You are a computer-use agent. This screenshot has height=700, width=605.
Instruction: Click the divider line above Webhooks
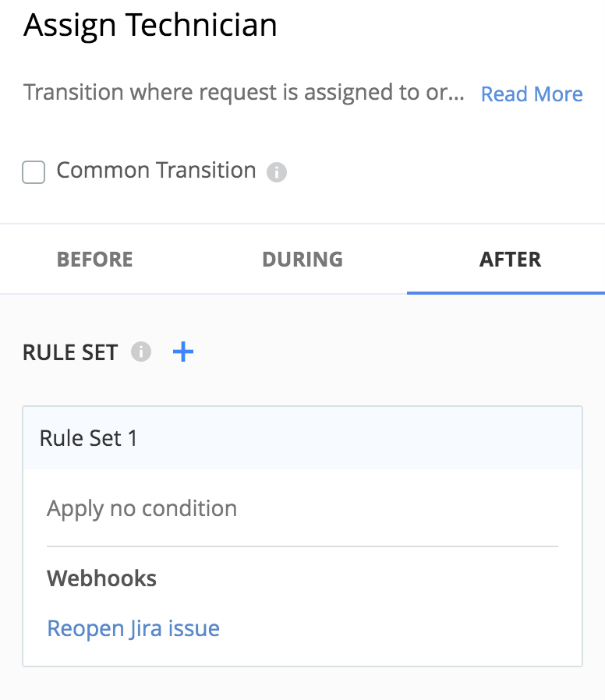coord(302,546)
